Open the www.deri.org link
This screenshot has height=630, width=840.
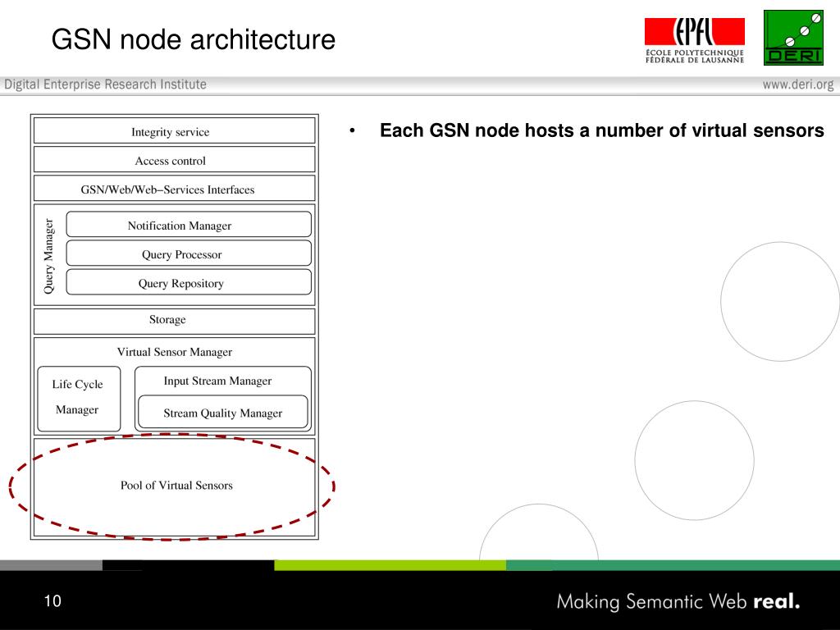(797, 84)
